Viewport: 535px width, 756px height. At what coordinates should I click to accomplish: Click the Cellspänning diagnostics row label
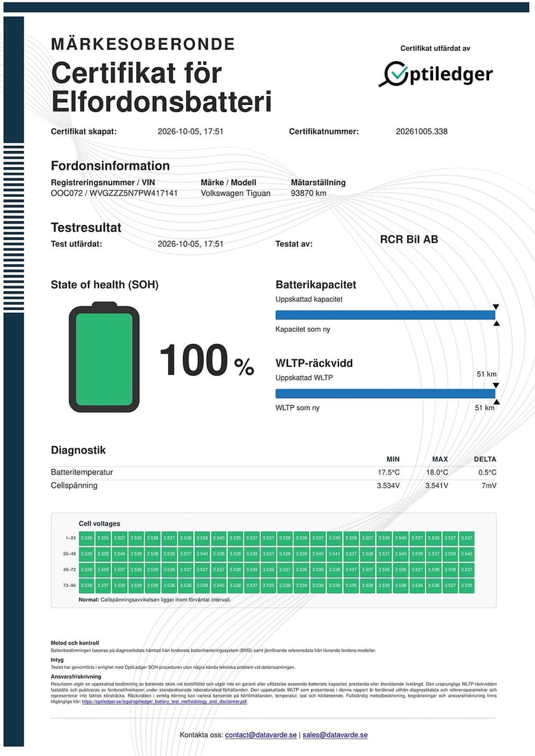point(75,485)
